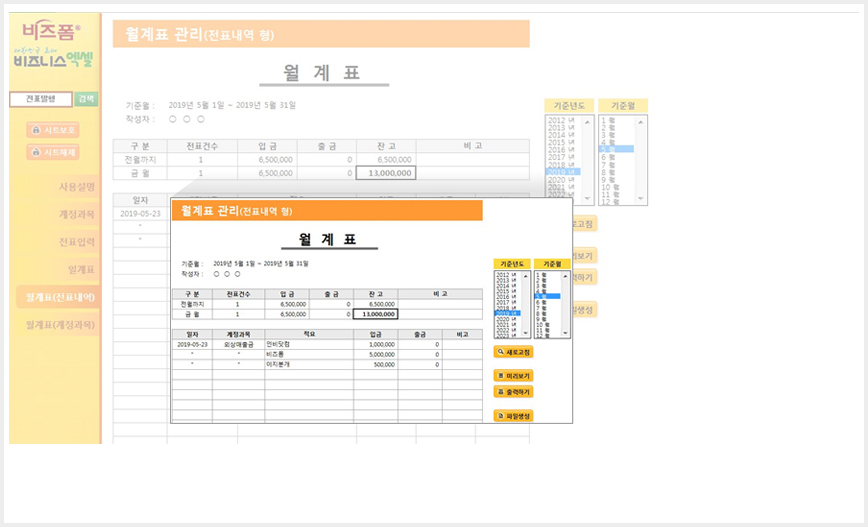Select 2014 년 in background 기준년도 list
868x527 pixels.
click(561, 135)
